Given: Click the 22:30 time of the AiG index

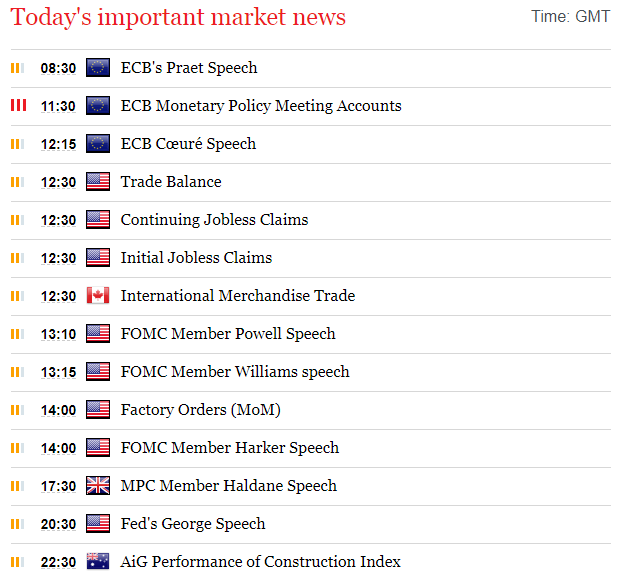Looking at the screenshot, I should [58, 562].
